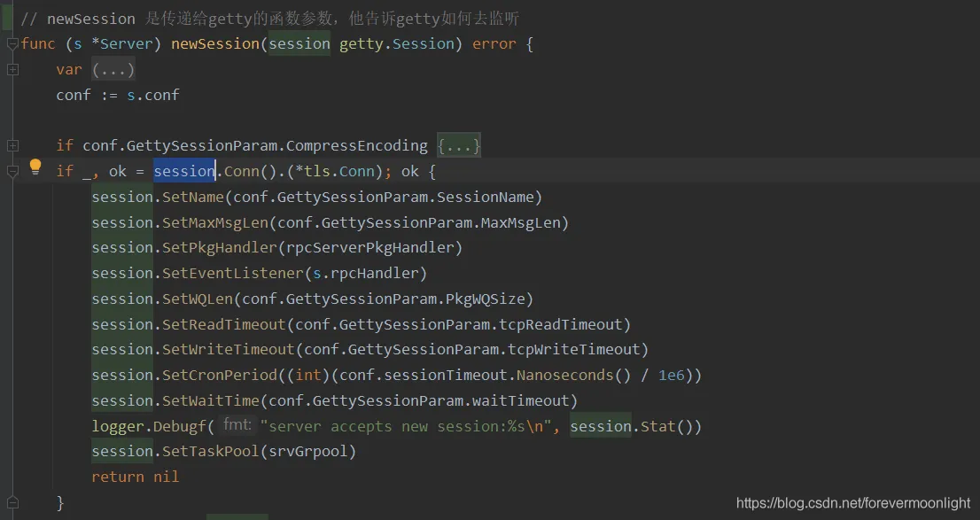
Task: Click the 1e6 numeric literal
Action: tap(672, 375)
